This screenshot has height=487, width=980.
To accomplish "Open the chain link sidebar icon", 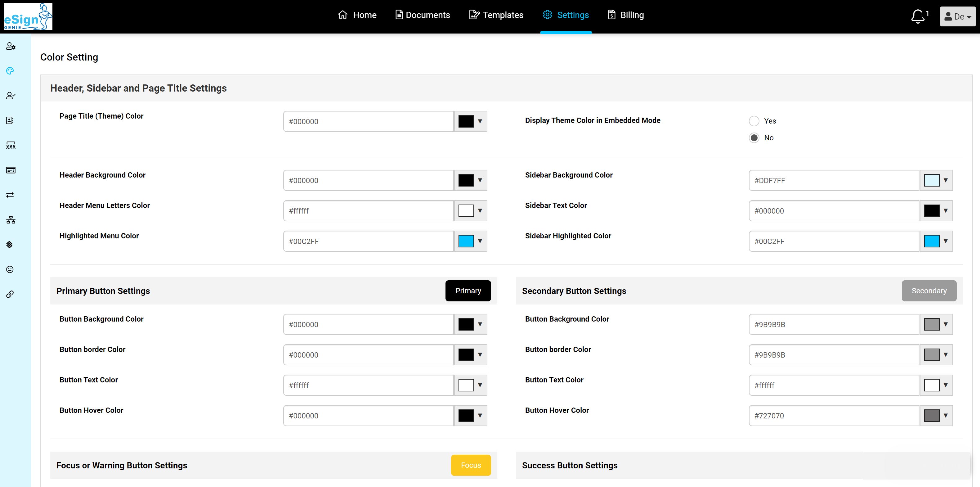I will coord(10,294).
